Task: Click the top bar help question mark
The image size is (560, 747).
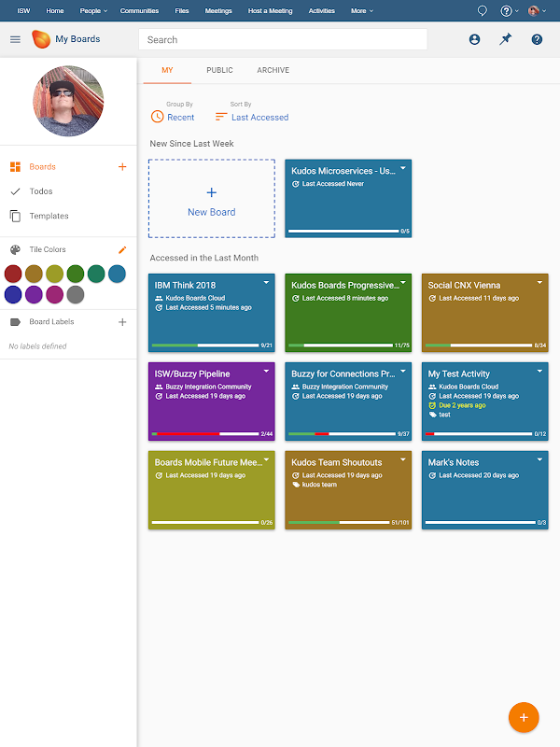Action: (x=506, y=10)
